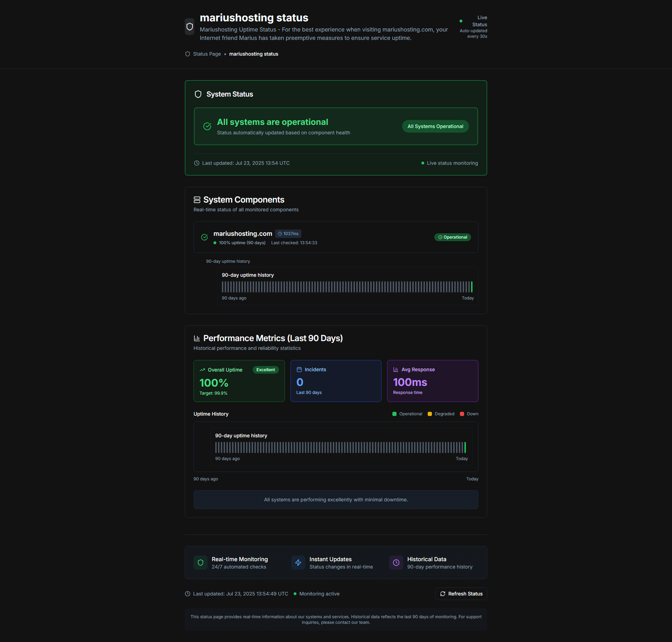Open the mariushosting.com component name
The width and height of the screenshot is (672, 642).
point(243,233)
